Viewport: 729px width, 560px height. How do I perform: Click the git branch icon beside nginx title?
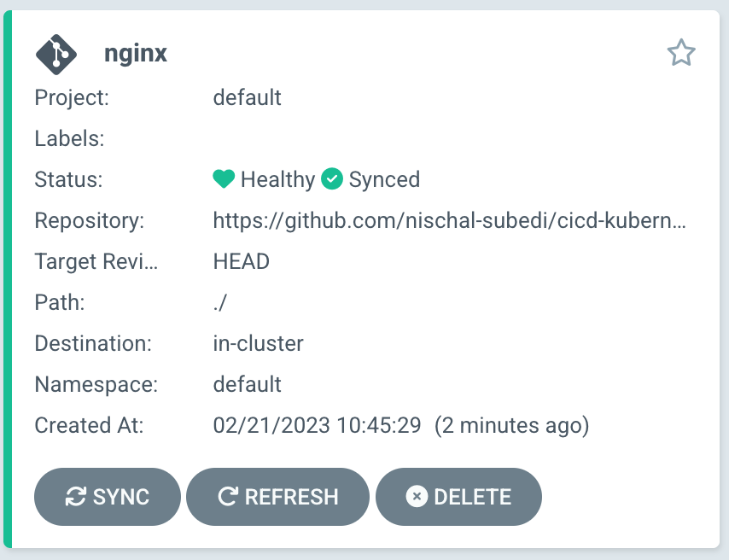(x=55, y=53)
